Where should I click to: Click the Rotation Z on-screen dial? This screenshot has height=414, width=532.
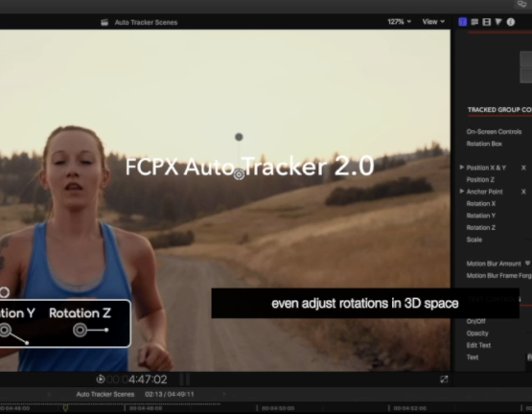click(x=81, y=330)
